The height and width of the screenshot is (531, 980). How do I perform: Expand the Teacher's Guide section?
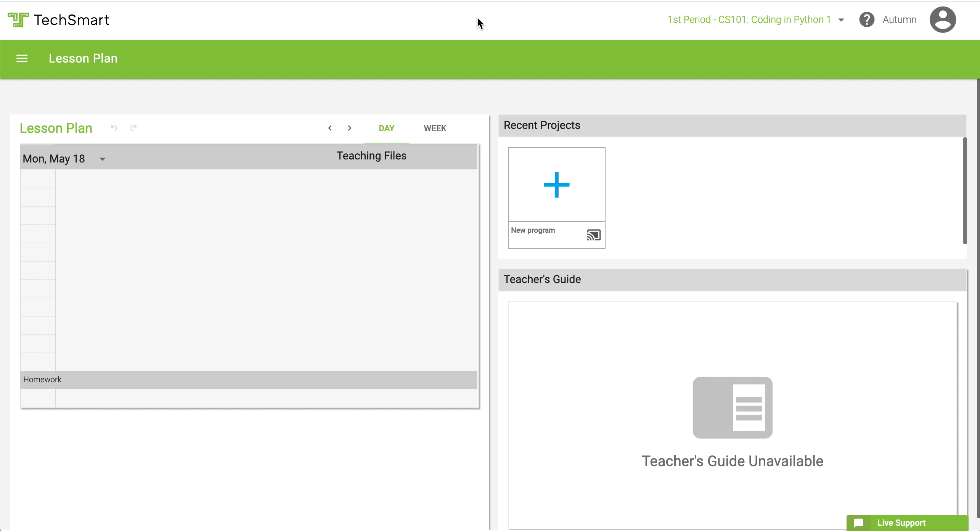tap(542, 279)
